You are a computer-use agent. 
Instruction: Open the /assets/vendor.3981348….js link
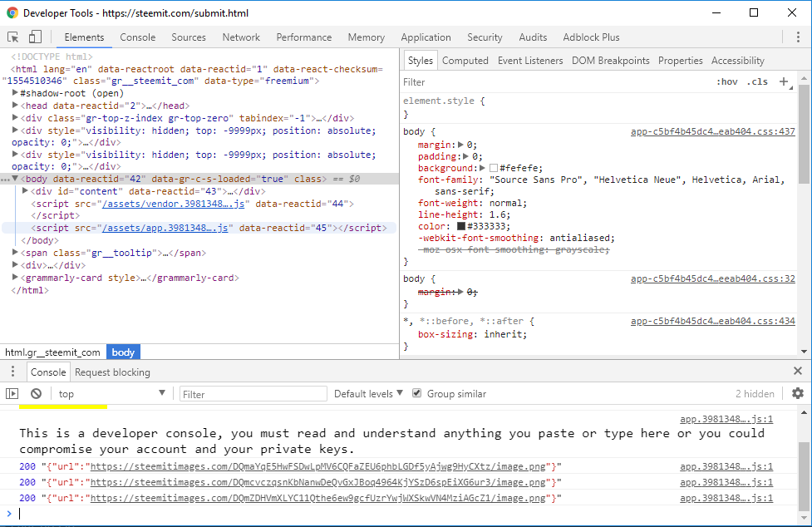pos(173,204)
